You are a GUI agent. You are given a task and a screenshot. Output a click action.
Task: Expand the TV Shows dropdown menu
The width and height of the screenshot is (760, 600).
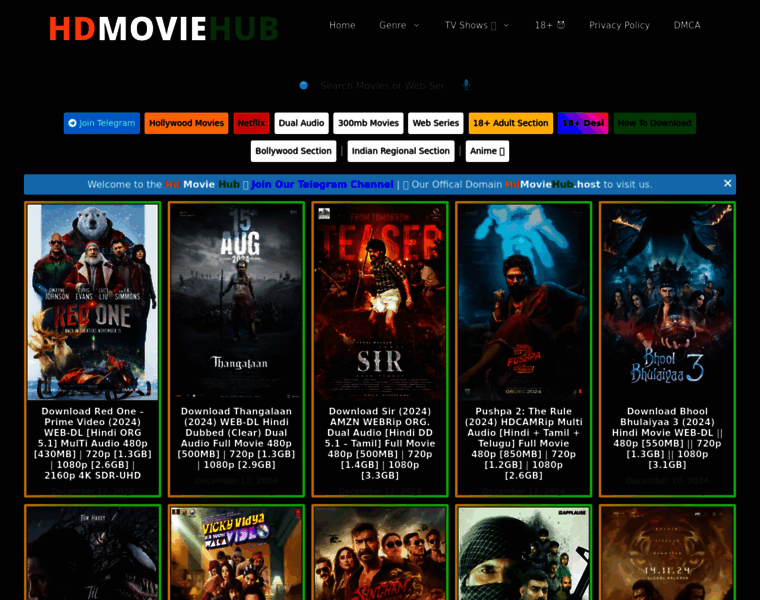pyautogui.click(x=477, y=25)
